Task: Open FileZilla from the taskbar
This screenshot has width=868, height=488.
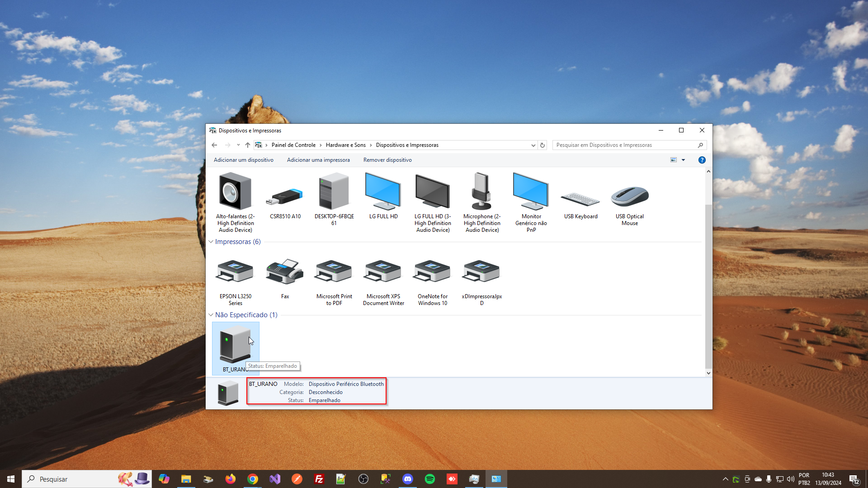Action: (319, 479)
